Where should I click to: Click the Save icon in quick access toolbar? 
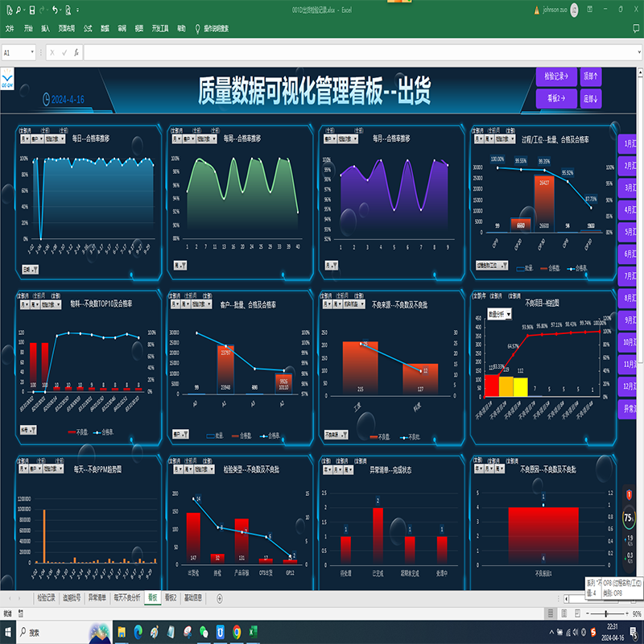pos(31,10)
